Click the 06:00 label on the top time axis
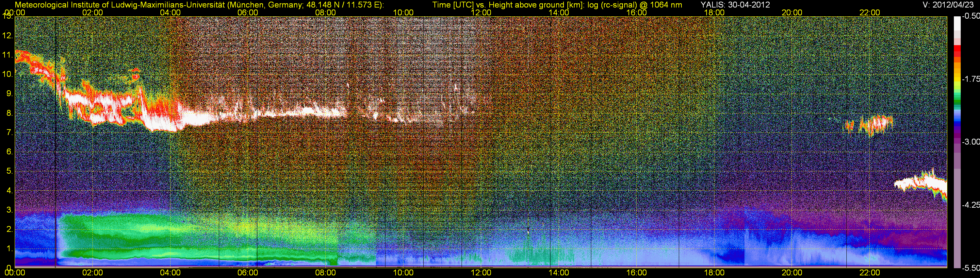The image size is (980, 278). click(248, 12)
